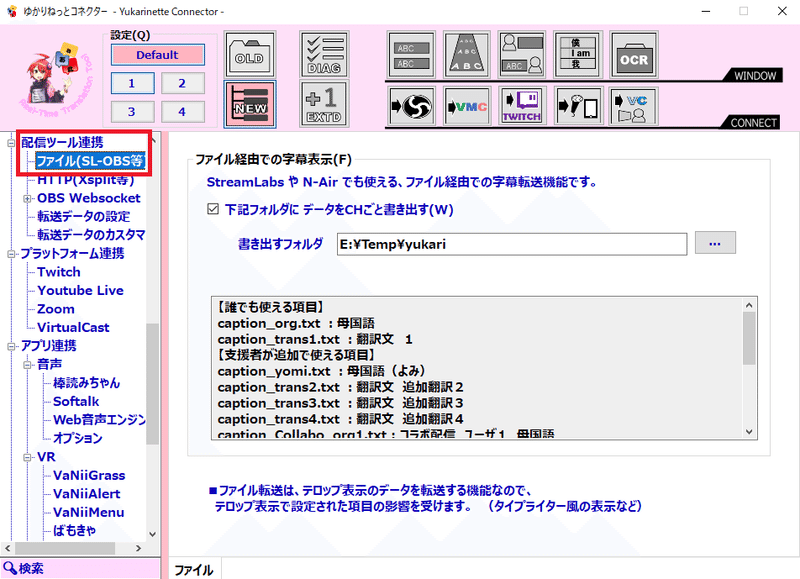This screenshot has width=800, height=579.
Task: Close the Yukarinette Connector window
Action: pos(782,11)
